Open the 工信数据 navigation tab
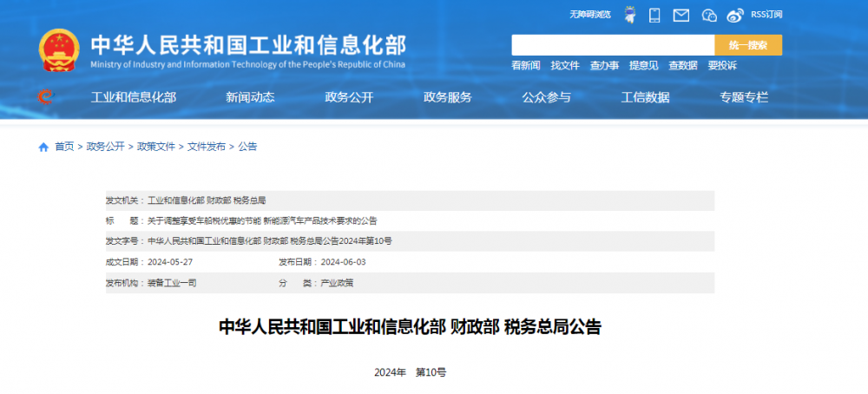The image size is (868, 394). 646,97
